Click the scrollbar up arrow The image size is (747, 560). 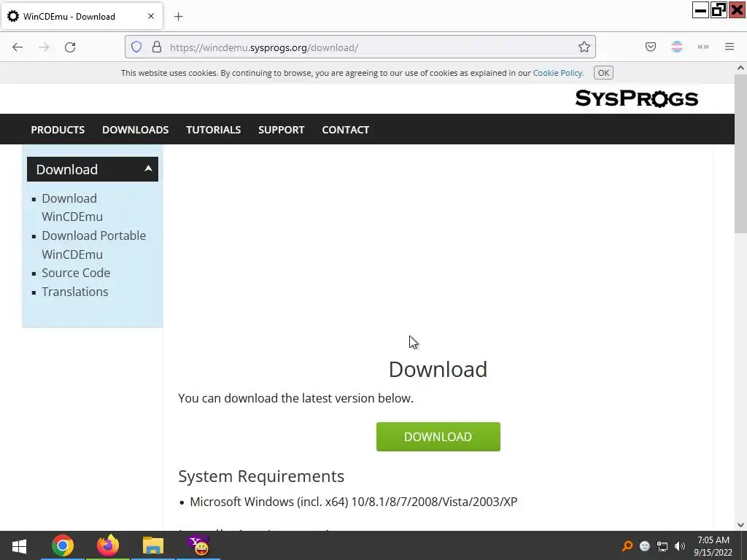(740, 68)
